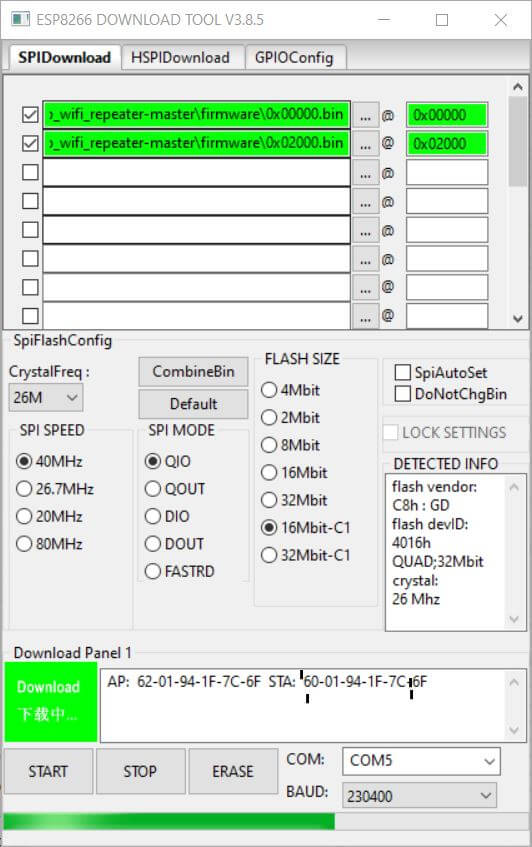The width and height of the screenshot is (532, 847).
Task: Click the 'flash vendor:' detected info text
Action: pos(434,487)
